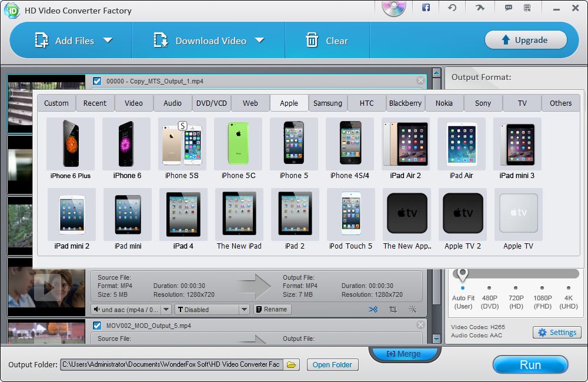
Task: Switch to the Nokia devices tab
Action: click(444, 103)
